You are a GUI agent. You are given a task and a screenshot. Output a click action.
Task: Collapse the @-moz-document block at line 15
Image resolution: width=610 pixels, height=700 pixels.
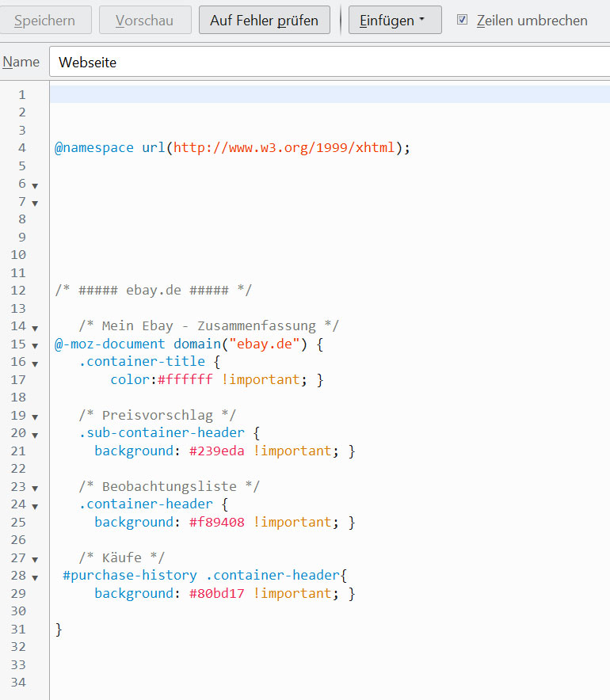pos(35,345)
